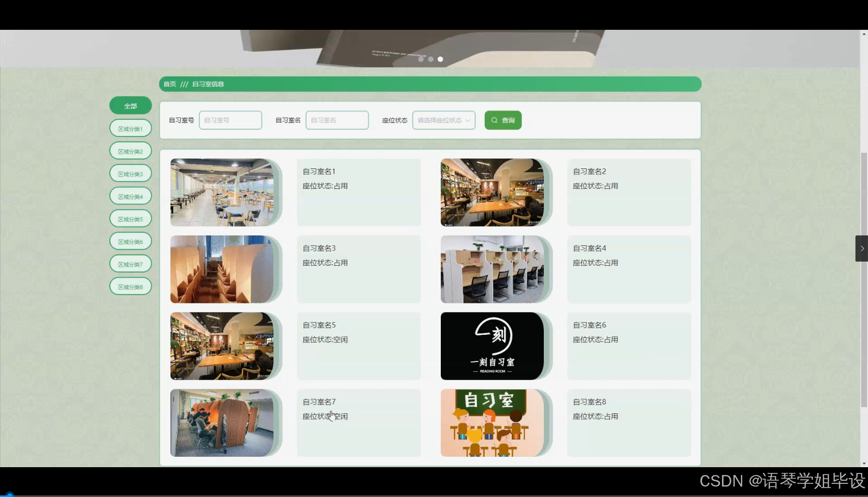This screenshot has width=868, height=497.
Task: Select the 区域分类1 category
Action: (130, 128)
